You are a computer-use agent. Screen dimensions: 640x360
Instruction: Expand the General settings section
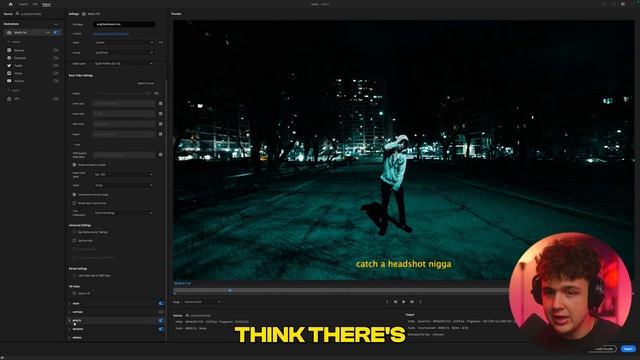click(x=70, y=338)
